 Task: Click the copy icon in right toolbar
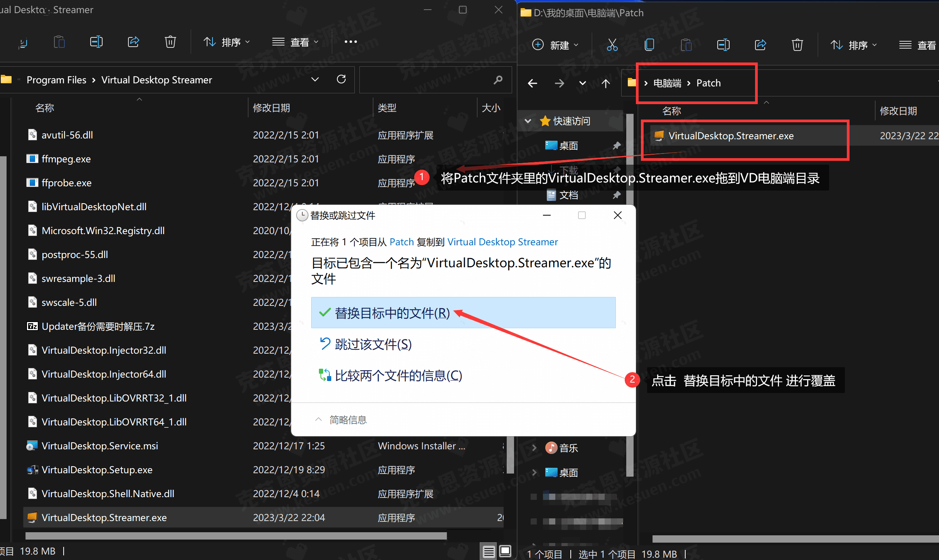(x=649, y=45)
